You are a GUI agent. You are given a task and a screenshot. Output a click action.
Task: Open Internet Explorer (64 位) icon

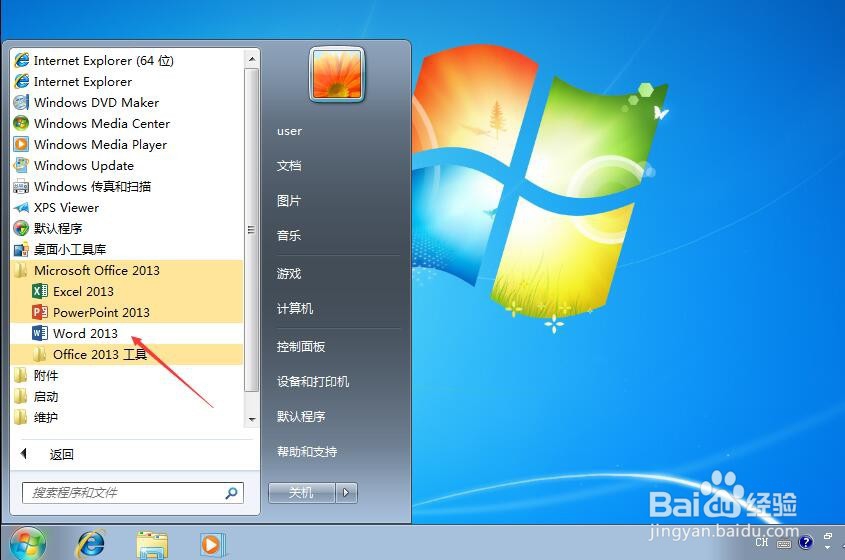[22, 60]
